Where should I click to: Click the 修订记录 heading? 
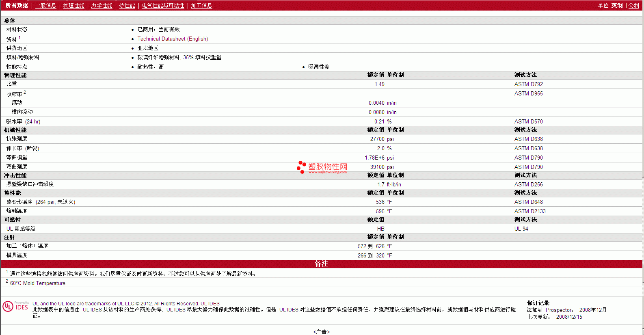[538, 303]
